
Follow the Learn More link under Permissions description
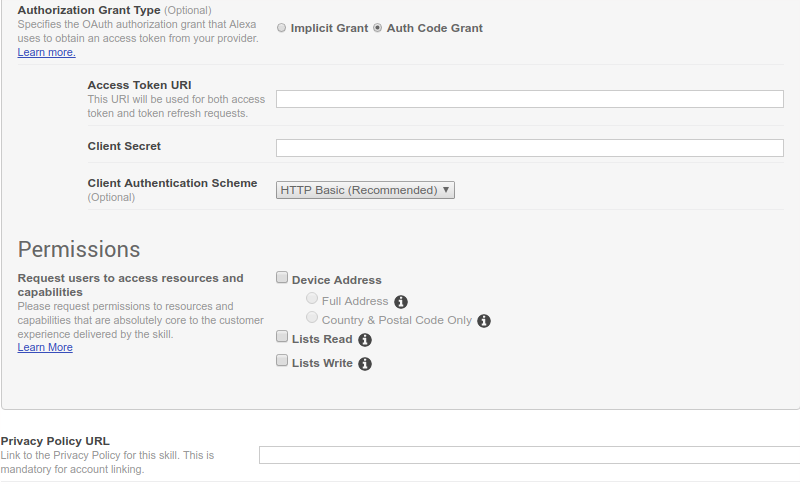coord(45,347)
